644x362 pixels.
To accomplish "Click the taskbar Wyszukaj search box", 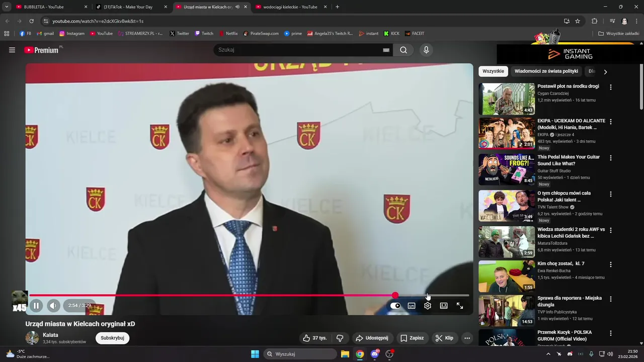I will coord(300,354).
